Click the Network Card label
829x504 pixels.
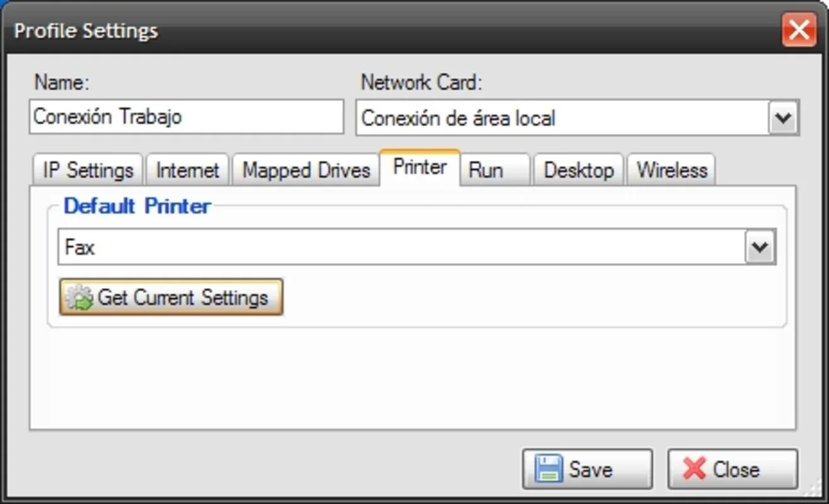[421, 83]
